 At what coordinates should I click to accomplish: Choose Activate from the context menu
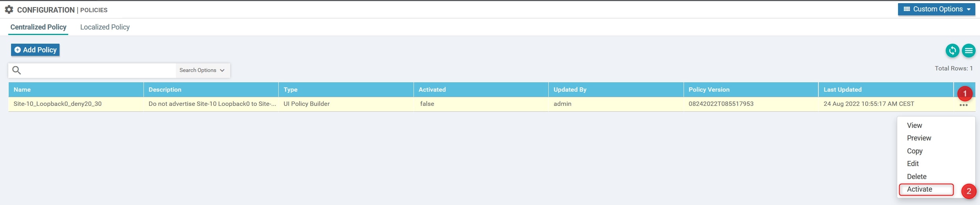click(920, 189)
